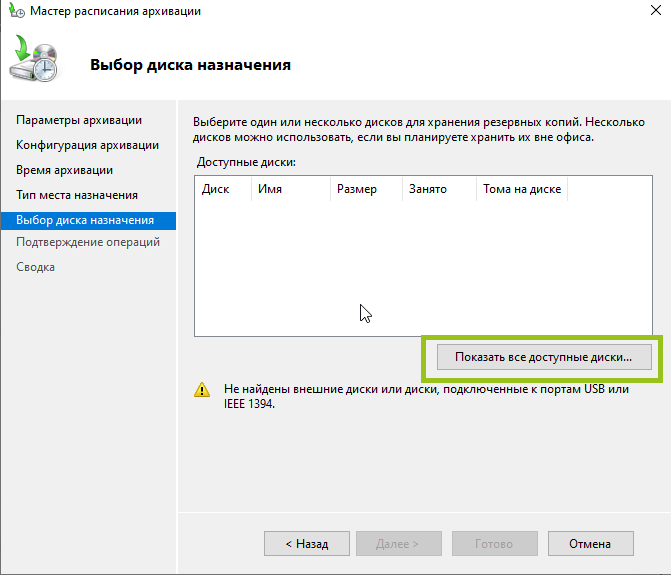
Task: Click the large backup disk clock icon
Action: 34,59
